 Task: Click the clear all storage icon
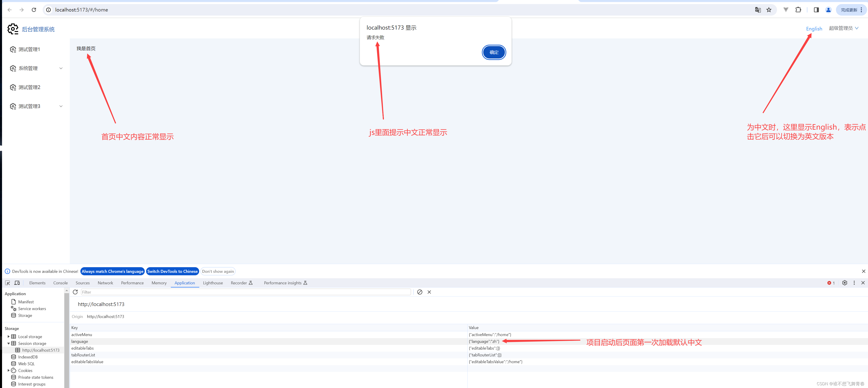point(420,292)
